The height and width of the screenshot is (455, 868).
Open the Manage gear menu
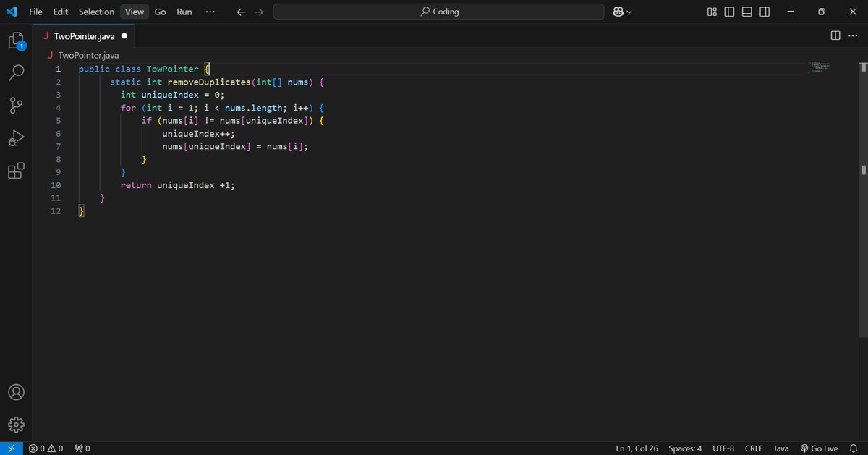(x=16, y=425)
